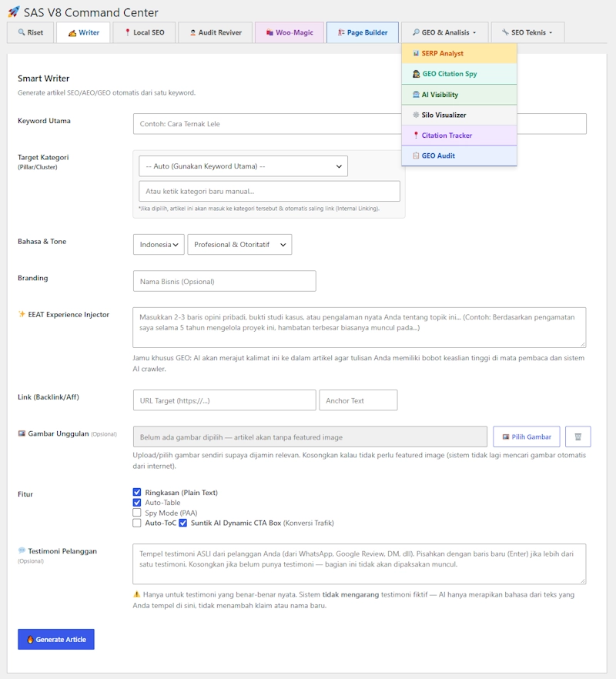616x679 pixels.
Task: Choose GEO Citation Spy menu item
Action: click(x=459, y=74)
